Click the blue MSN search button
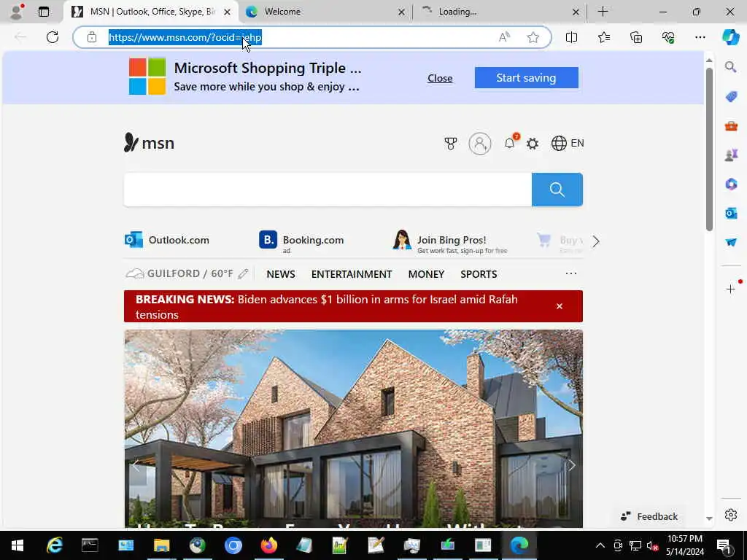This screenshot has width=747, height=560. click(x=557, y=190)
